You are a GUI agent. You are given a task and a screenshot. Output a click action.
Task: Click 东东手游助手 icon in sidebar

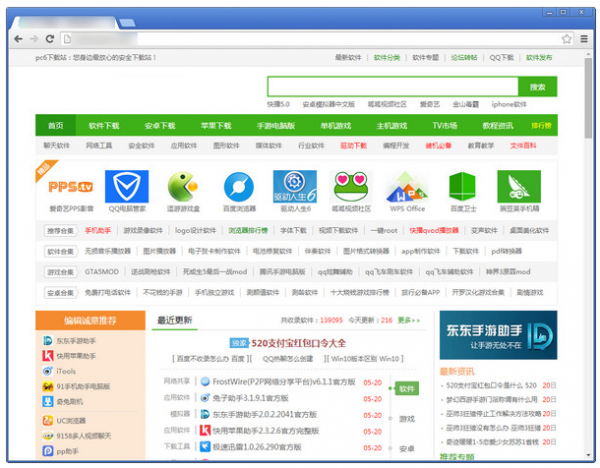point(47,341)
